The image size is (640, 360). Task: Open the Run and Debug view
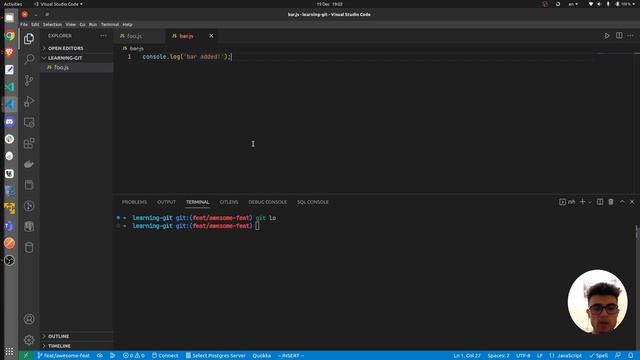[29, 101]
